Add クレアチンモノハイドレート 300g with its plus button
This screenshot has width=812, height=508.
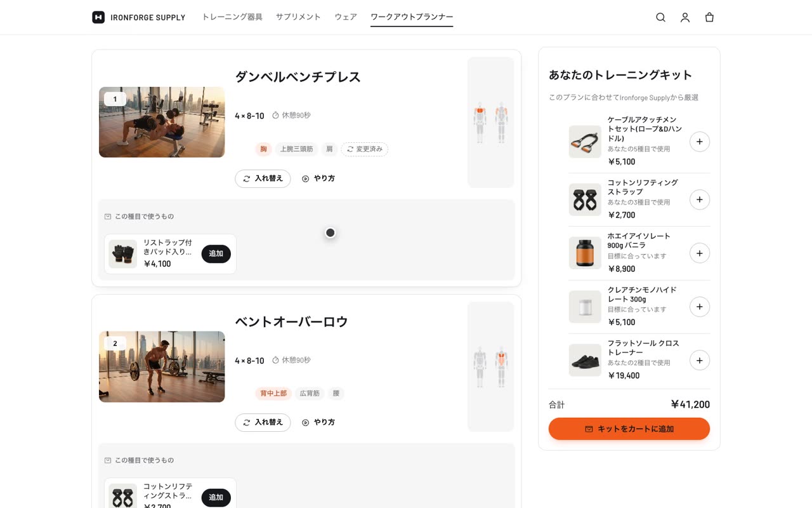(x=700, y=307)
